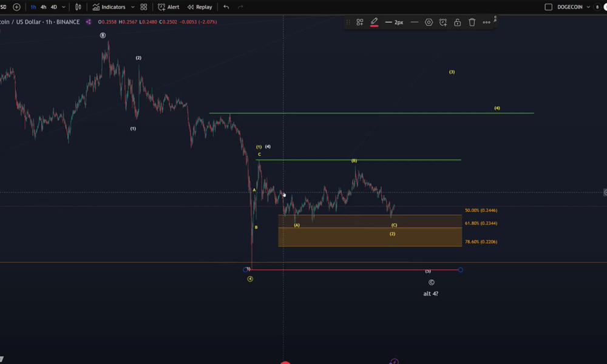The width and height of the screenshot is (607, 364).
Task: Open drawing templates icon in floating toolbar
Action: (x=360, y=22)
